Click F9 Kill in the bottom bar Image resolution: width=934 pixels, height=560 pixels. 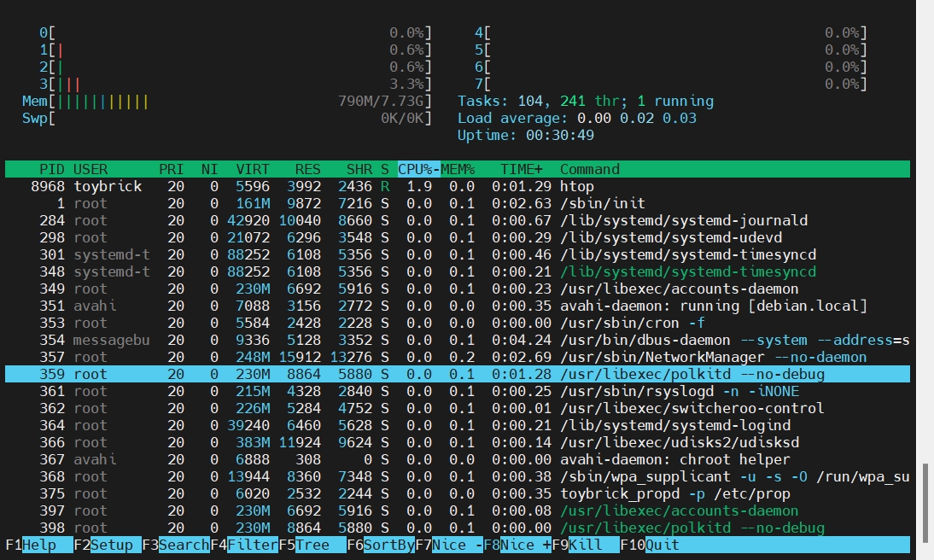pyautogui.click(x=587, y=545)
